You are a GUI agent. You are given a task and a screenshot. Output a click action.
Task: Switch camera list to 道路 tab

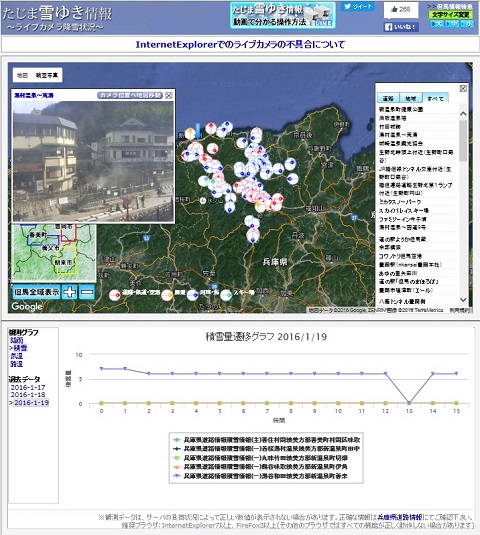pyautogui.click(x=388, y=98)
